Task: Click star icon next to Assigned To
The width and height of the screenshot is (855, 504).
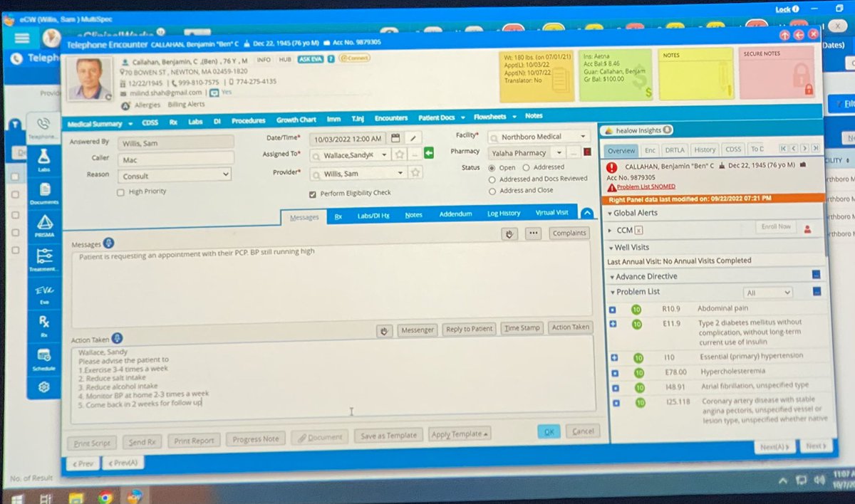Action: (x=400, y=154)
